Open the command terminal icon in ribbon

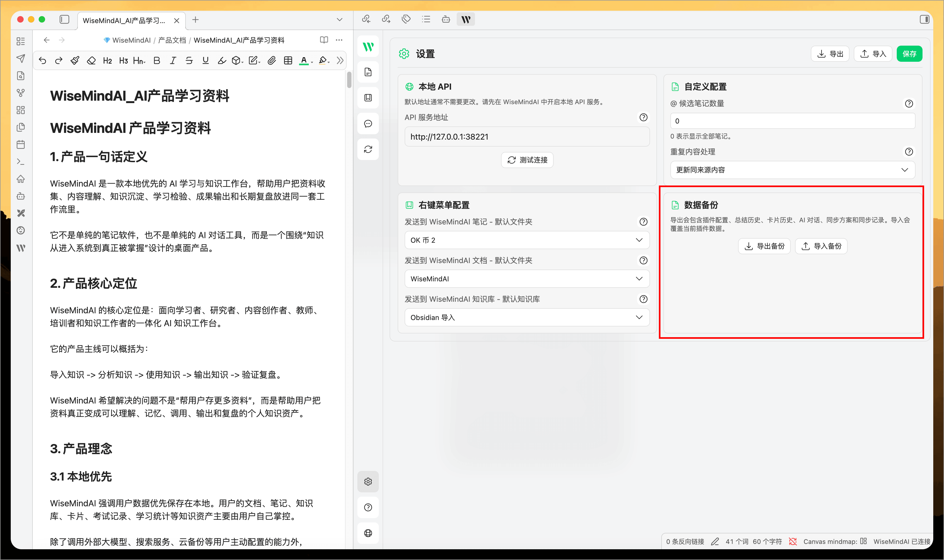pos(21,162)
